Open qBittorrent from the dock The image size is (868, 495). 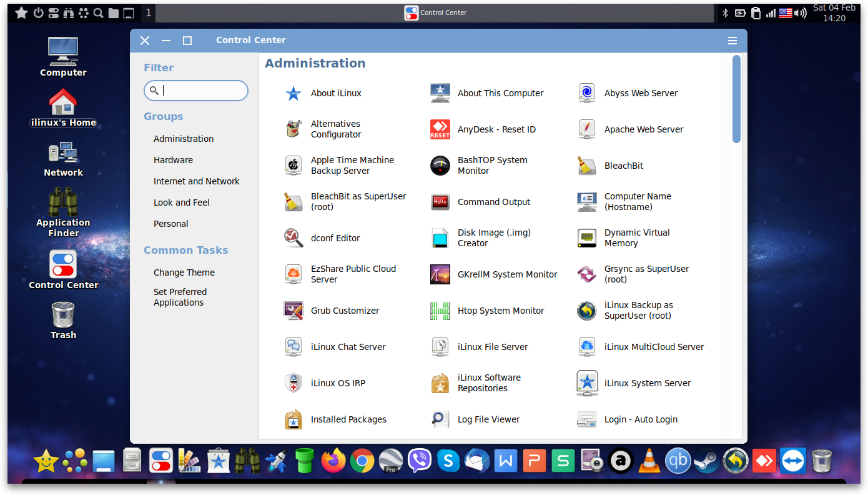(678, 461)
